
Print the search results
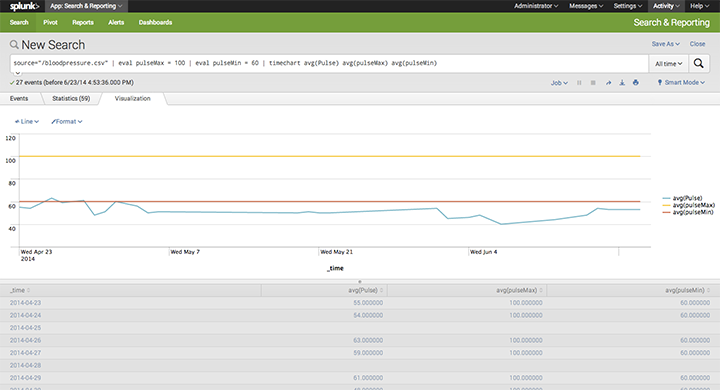[636, 83]
